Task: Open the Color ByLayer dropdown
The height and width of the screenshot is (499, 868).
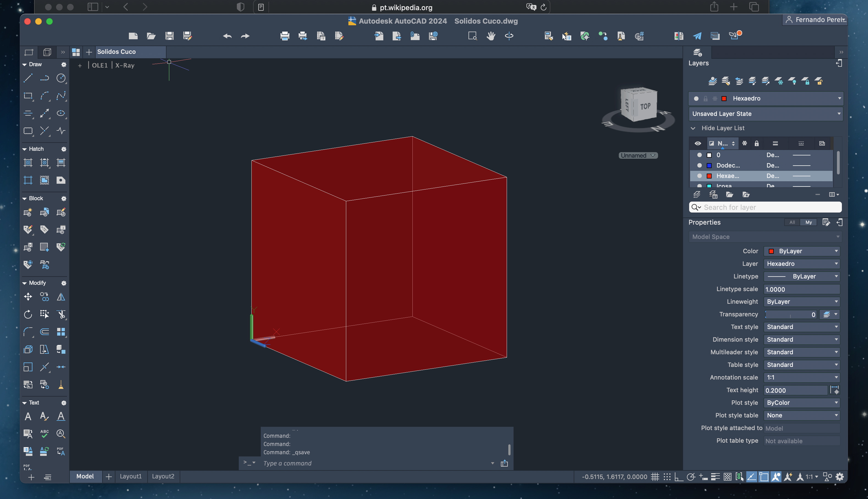Action: 802,251
